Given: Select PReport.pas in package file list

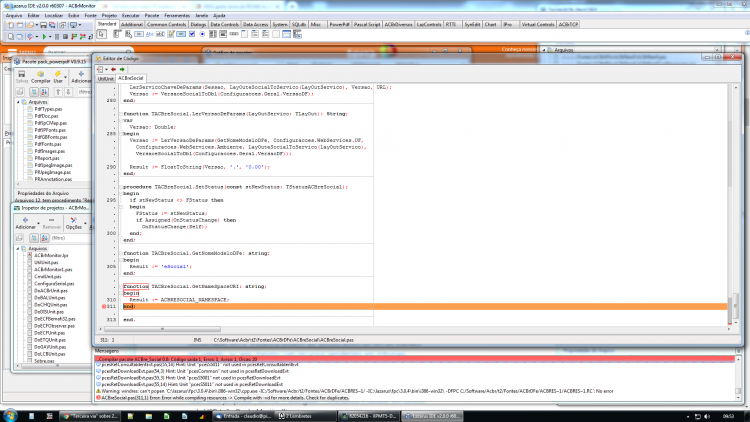Looking at the screenshot, I should coord(47,158).
